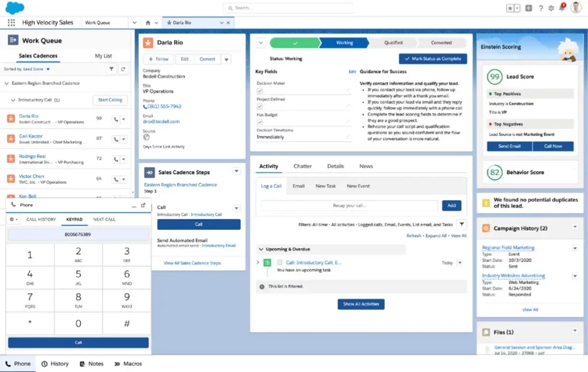The height and width of the screenshot is (372, 588).
Task: Click phone icon in Gail Kaczor row
Action: point(116,139)
